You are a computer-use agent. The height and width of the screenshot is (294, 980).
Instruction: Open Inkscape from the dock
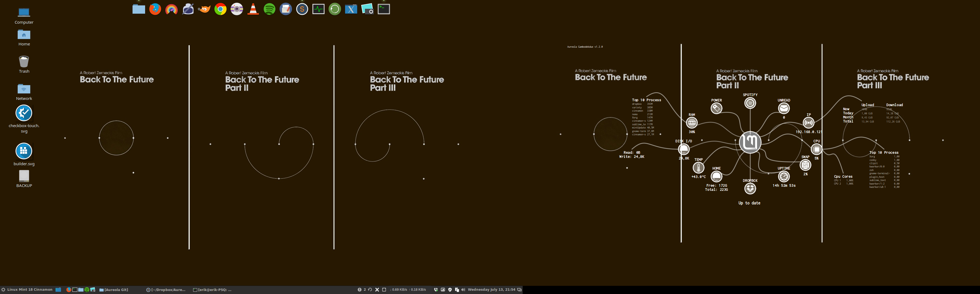pos(188,9)
